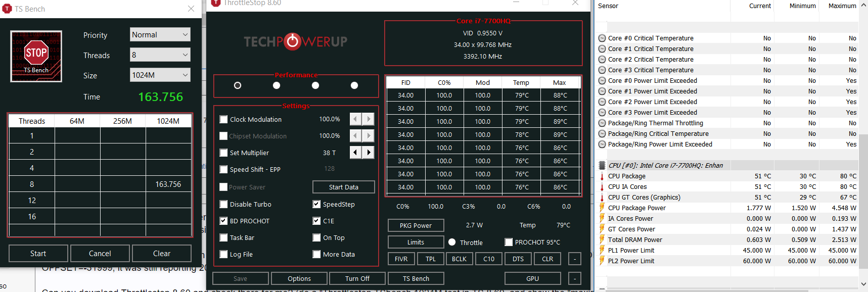
Task: Click the Core #1 Critical Temperature sensor icon
Action: point(602,49)
